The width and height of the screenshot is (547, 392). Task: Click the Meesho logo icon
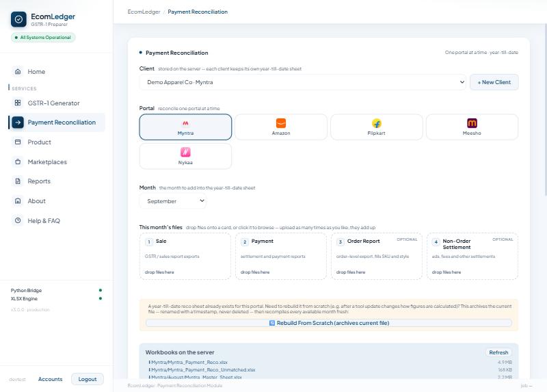click(472, 123)
